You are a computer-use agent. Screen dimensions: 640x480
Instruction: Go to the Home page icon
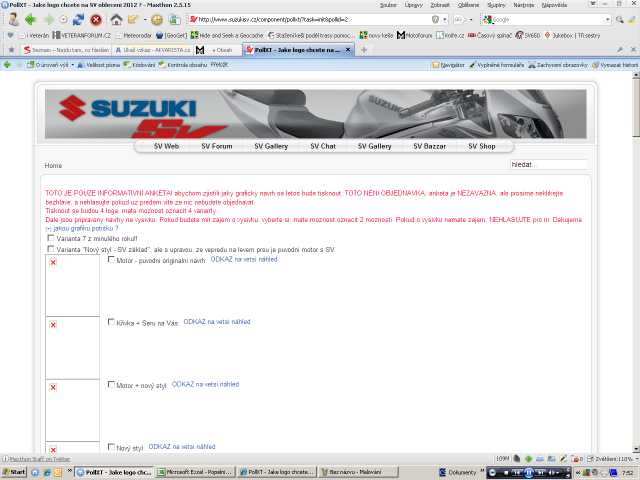(117, 19)
